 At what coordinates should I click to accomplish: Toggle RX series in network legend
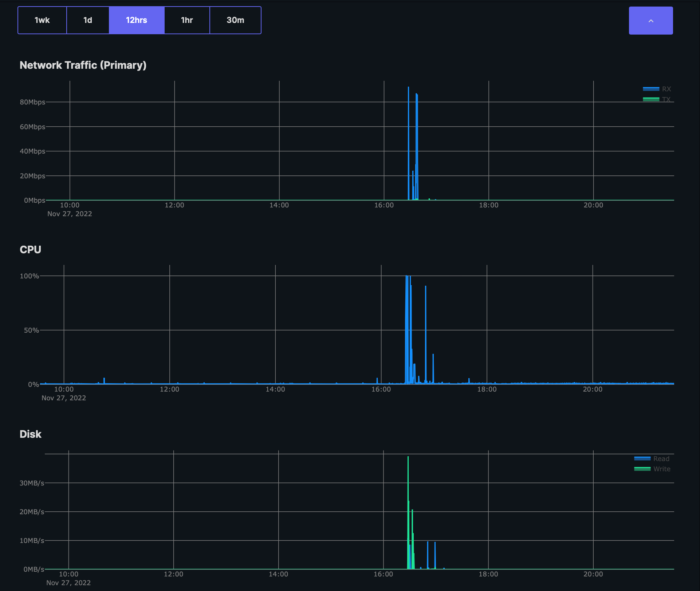click(x=666, y=89)
